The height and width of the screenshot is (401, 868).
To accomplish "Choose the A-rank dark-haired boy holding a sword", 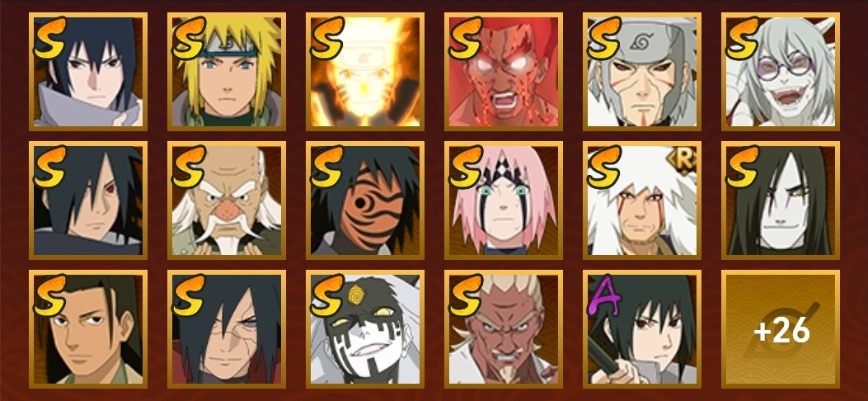I will (x=641, y=328).
